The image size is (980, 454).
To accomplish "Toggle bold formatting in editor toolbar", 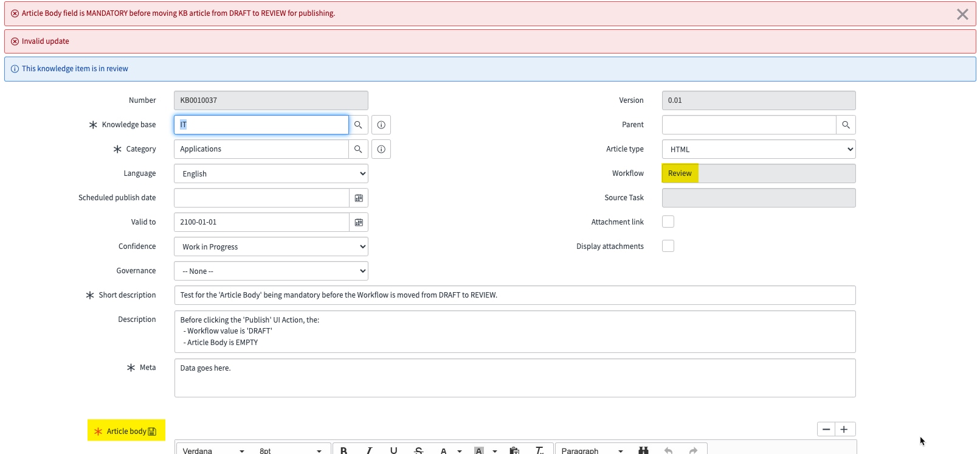I will click(343, 450).
